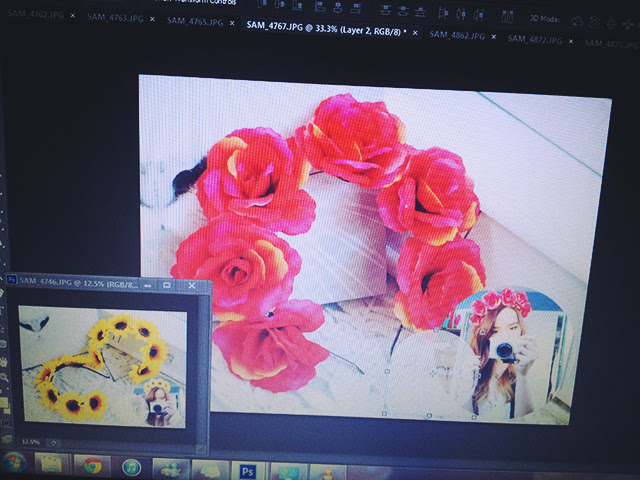Open the Windows Start menu
640x480 pixels.
[x=13, y=462]
